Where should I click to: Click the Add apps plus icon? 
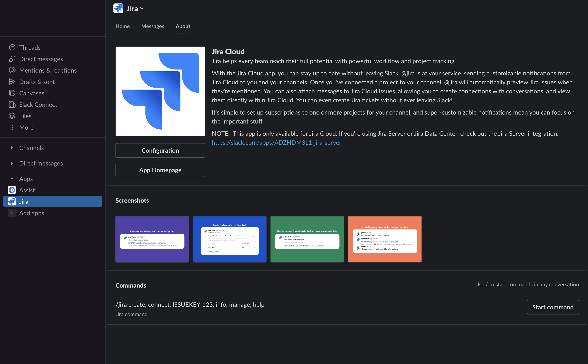[x=12, y=213]
